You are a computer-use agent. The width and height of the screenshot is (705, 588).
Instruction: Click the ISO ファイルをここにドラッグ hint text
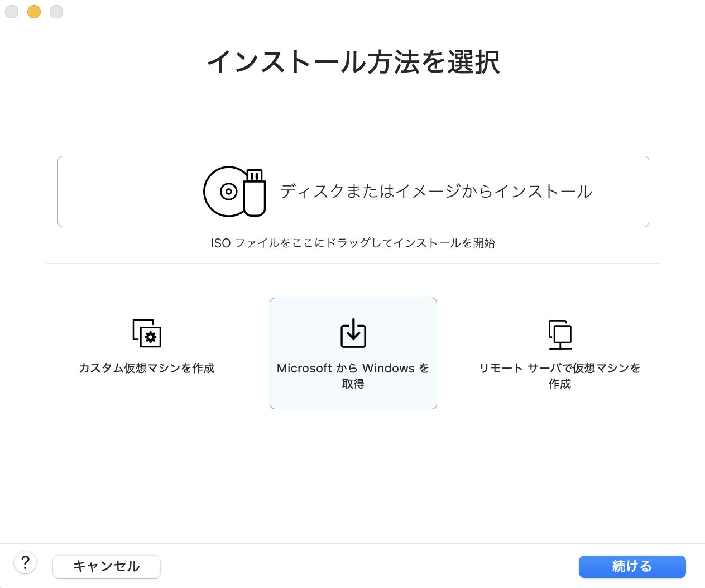(353, 243)
